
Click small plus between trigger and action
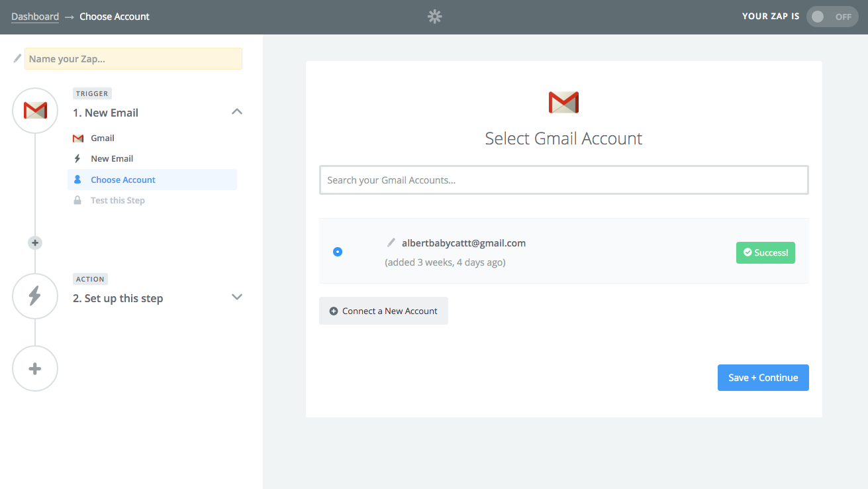(35, 243)
